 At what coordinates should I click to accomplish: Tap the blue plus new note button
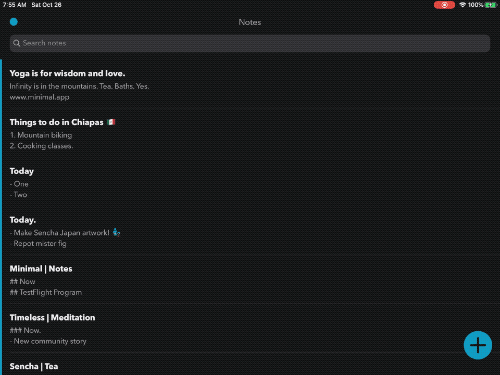tap(478, 345)
